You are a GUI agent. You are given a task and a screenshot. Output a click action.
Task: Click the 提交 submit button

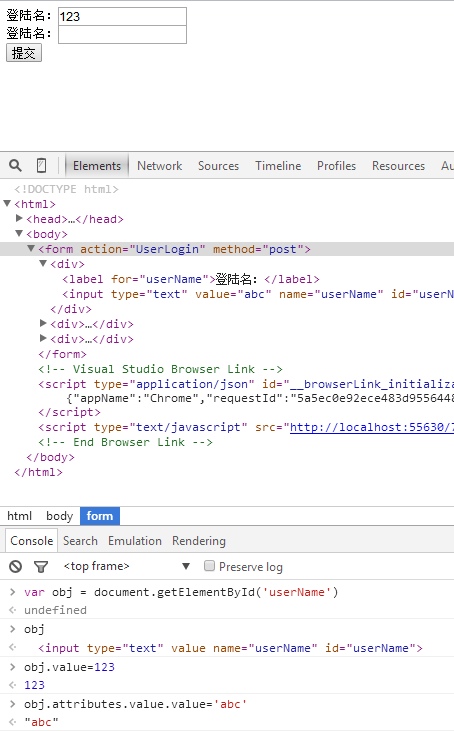coord(24,53)
